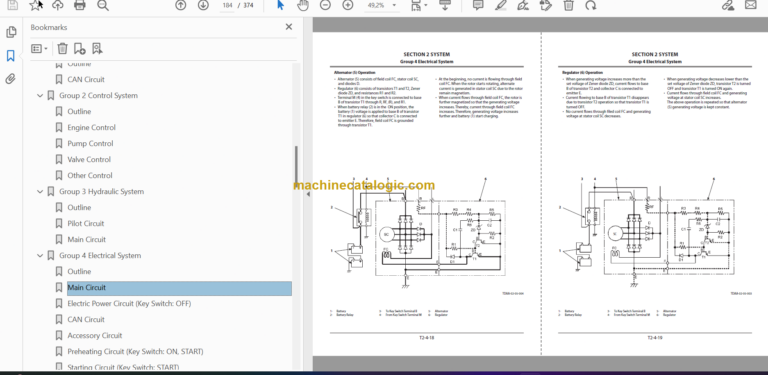Open the Group 2 Control System bookmark
Viewport: 768px width, 375px height.
pyautogui.click(x=98, y=95)
